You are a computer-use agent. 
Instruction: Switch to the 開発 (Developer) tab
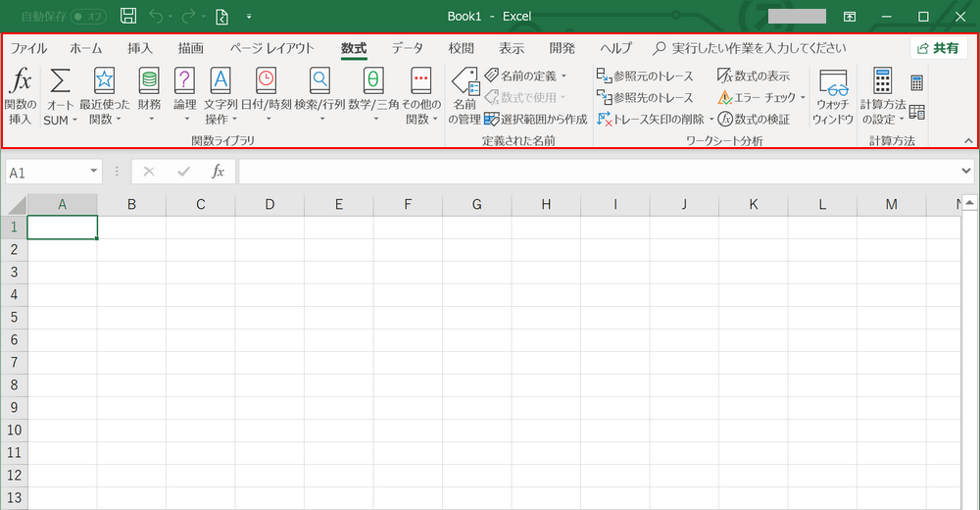click(562, 48)
